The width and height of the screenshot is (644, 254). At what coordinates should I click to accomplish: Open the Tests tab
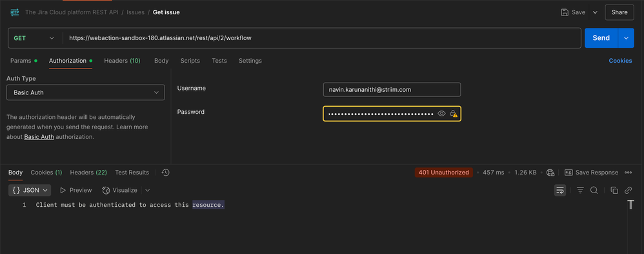point(219,61)
